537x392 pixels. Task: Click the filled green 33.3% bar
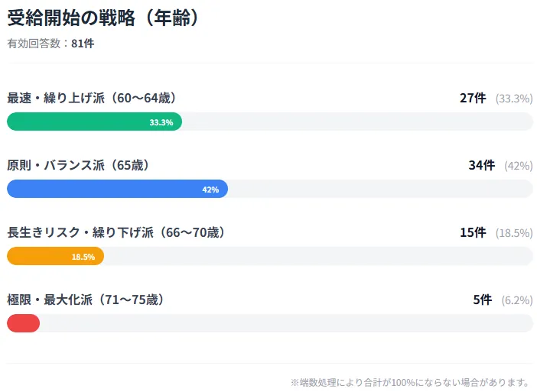pyautogui.click(x=94, y=122)
